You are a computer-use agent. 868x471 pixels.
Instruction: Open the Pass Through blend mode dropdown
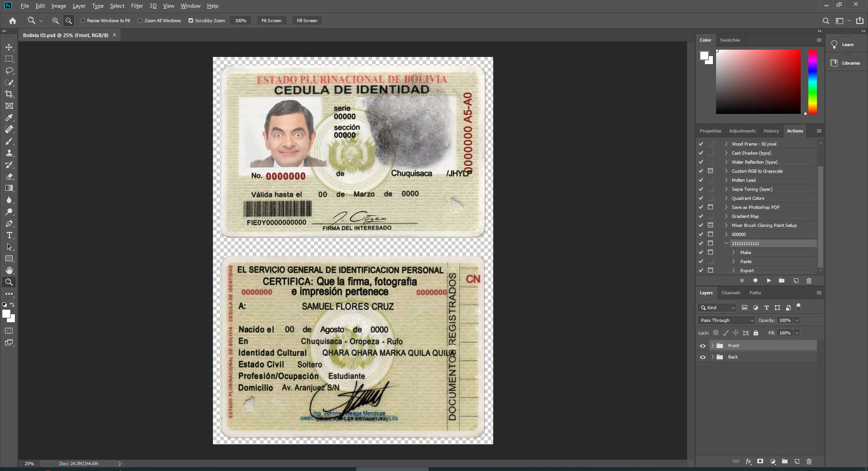[726, 320]
